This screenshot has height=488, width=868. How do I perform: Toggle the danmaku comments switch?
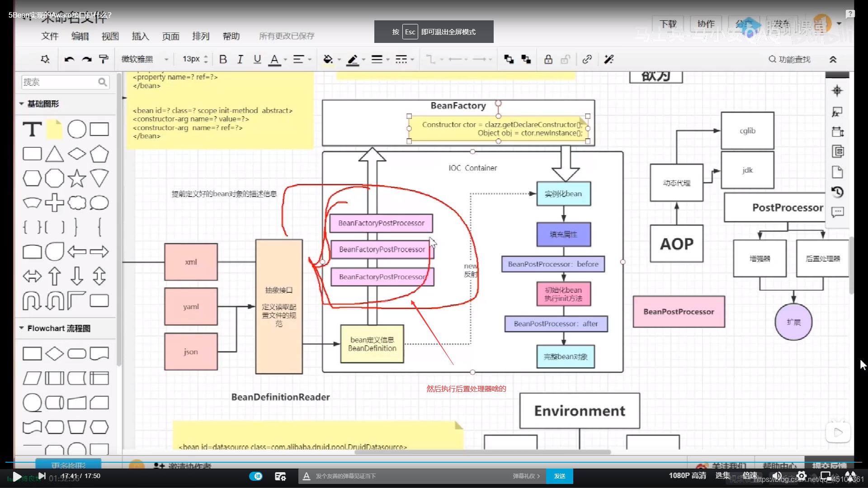click(x=256, y=476)
